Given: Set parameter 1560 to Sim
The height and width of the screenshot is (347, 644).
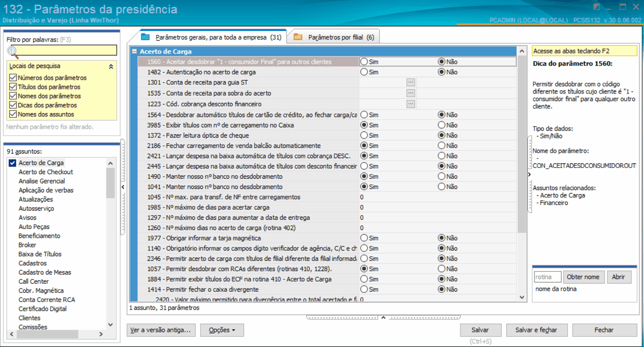Looking at the screenshot, I should (x=364, y=62).
